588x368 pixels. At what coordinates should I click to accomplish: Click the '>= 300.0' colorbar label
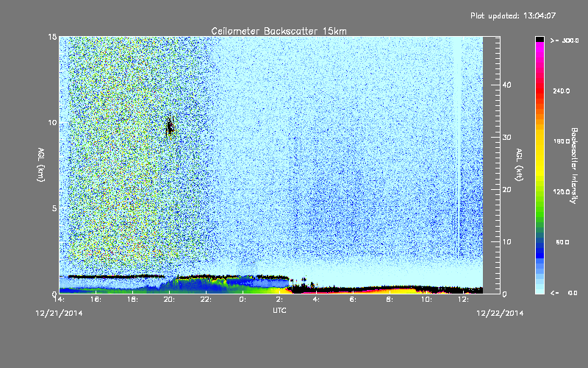pyautogui.click(x=564, y=40)
